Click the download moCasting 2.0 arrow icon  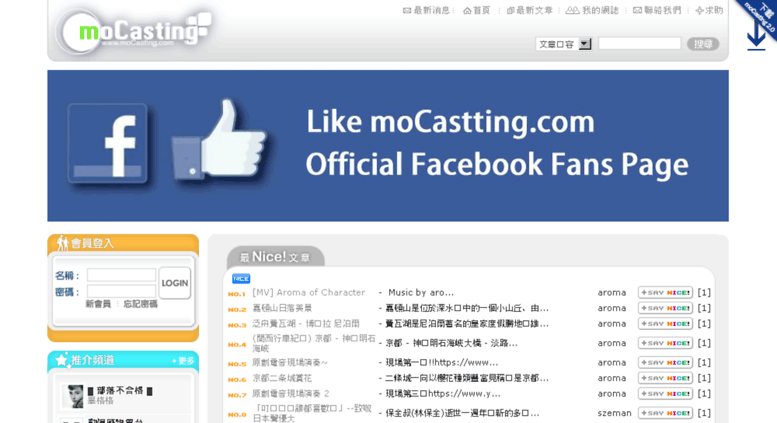[756, 36]
